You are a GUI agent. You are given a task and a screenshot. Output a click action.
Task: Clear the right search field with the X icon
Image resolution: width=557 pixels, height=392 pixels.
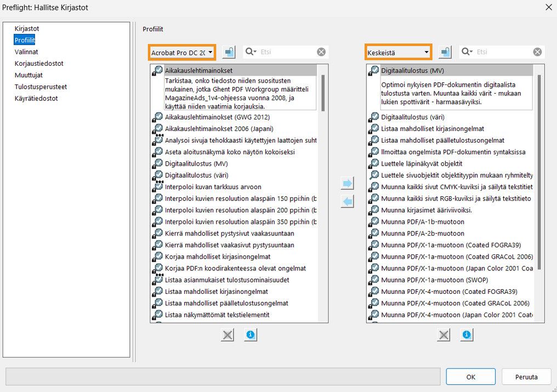537,52
